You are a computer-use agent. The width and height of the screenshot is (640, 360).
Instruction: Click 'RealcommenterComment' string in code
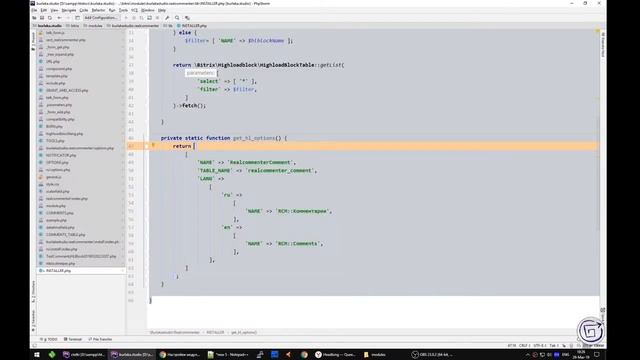(x=260, y=162)
